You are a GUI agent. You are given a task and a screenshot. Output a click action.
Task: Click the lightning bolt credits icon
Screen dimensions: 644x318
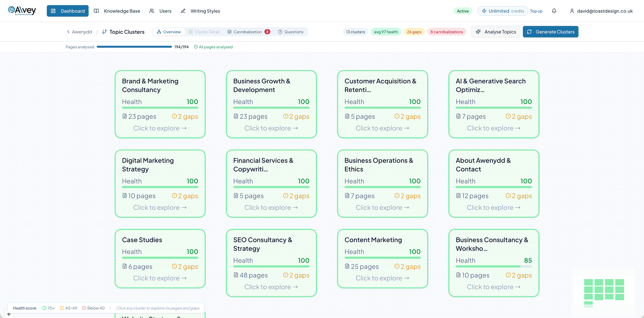click(484, 11)
